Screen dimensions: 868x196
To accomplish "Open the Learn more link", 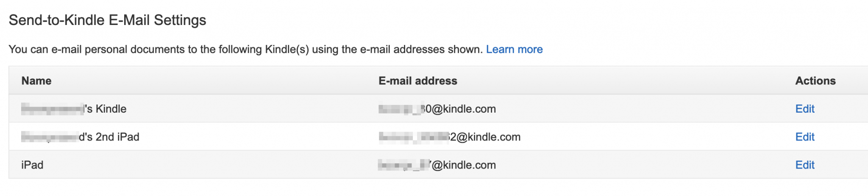I will (514, 50).
